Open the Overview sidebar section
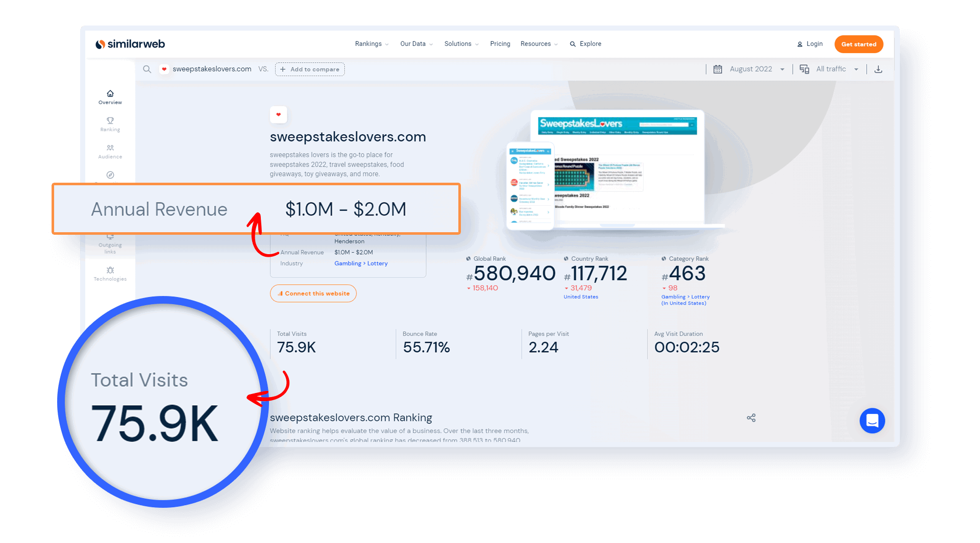 click(x=110, y=97)
